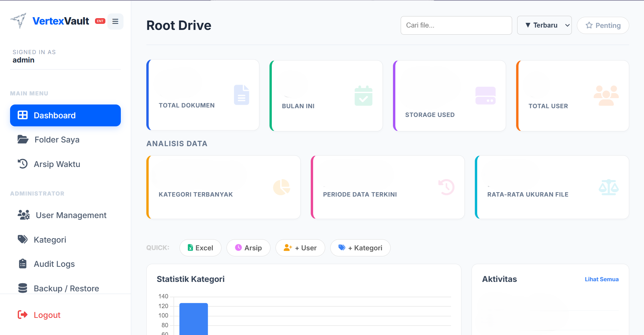Image resolution: width=644 pixels, height=335 pixels.
Task: Click the Root Drive page title
Action: coord(179,26)
